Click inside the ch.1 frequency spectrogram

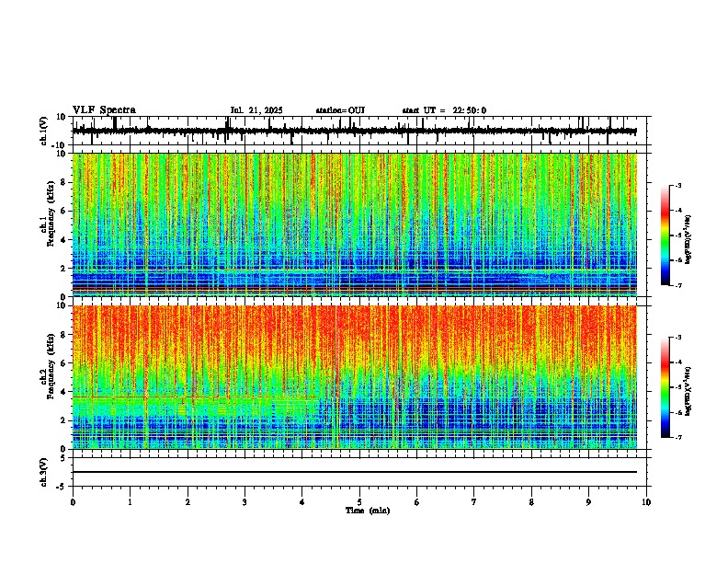click(x=354, y=224)
